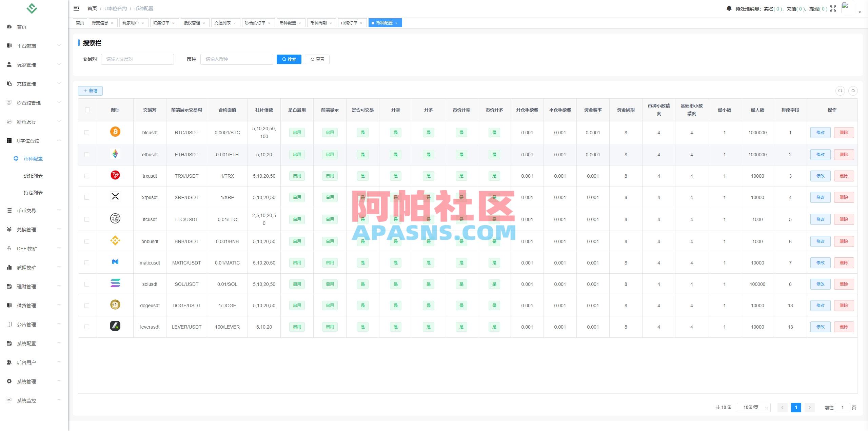868x431 pixels.
Task: Check the row checkbox for btcusdt
Action: click(87, 132)
